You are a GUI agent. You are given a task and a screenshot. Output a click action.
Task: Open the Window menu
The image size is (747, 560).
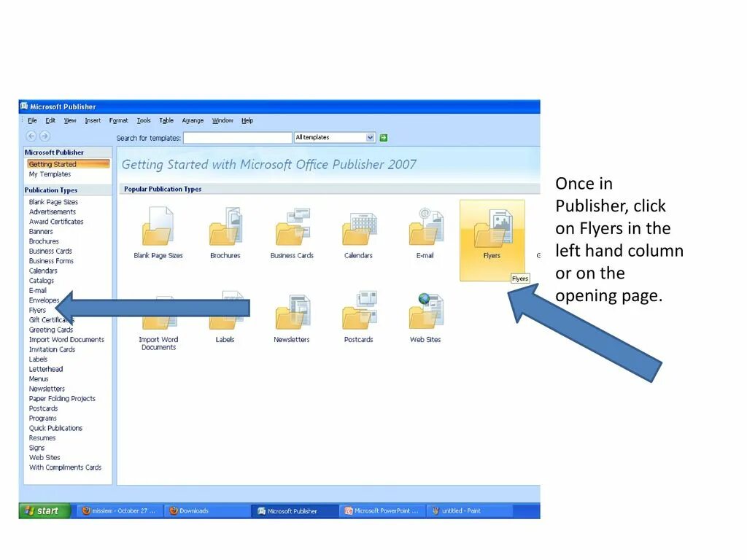222,120
